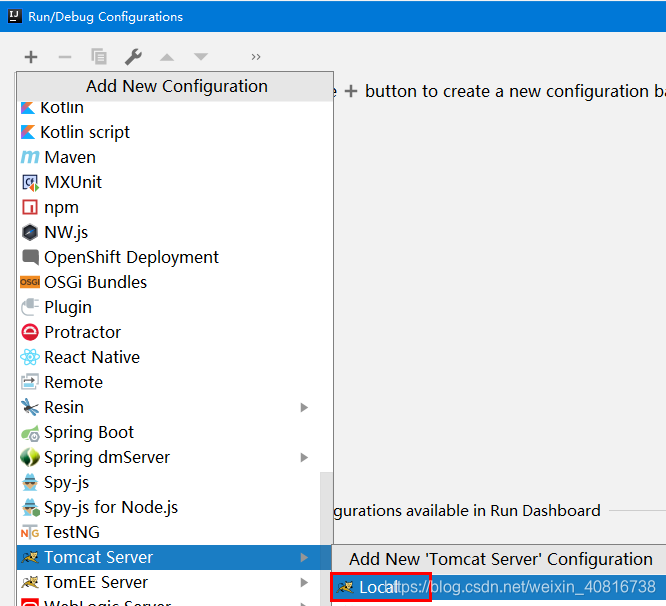
Task: Select Kotlin script configuration type
Action: pos(175,132)
